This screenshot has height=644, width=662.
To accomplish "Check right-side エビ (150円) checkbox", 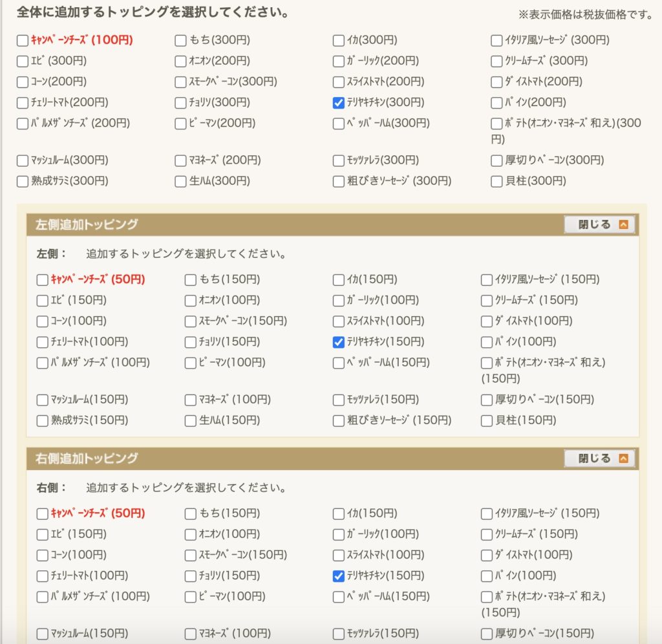I will pos(42,535).
